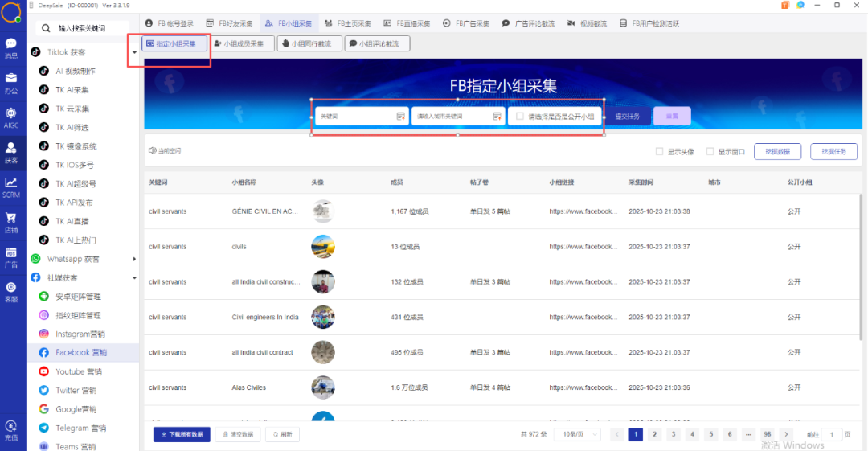Image resolution: width=868 pixels, height=451 pixels.
Task: Click the import icon in city keyword field
Action: point(497,116)
